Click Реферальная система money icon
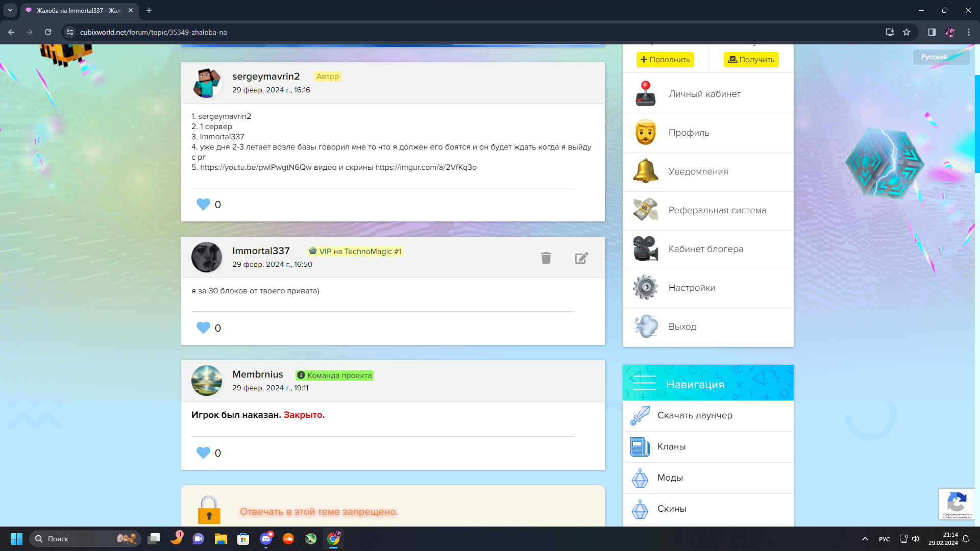Image resolution: width=980 pixels, height=551 pixels. click(646, 210)
